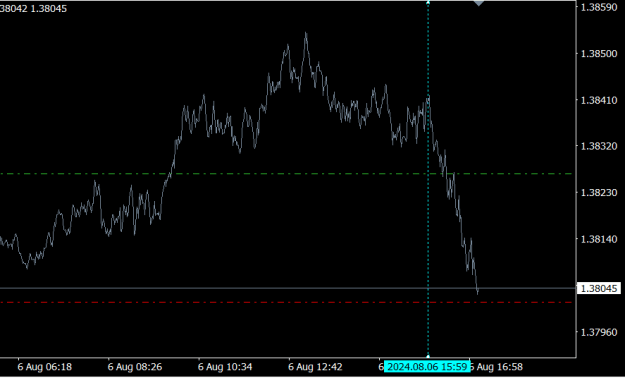Click the time label 6 Aug 08:26

pos(135,366)
